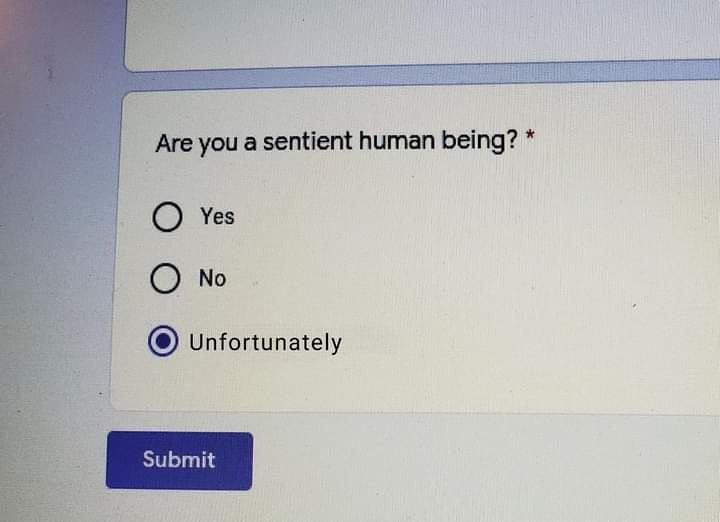Select the "Yes" radio button
The width and height of the screenshot is (720, 522).
167,217
